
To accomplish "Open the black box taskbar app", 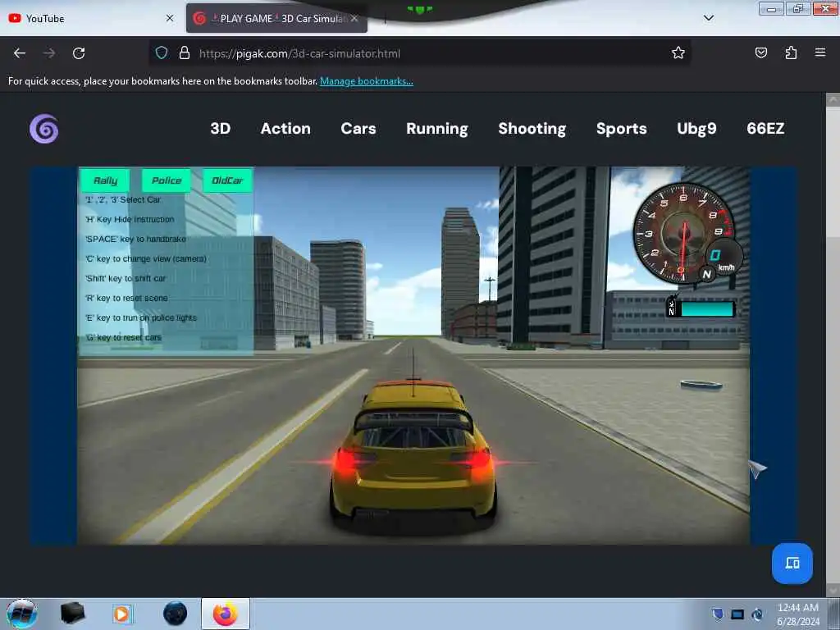I will pyautogui.click(x=72, y=614).
